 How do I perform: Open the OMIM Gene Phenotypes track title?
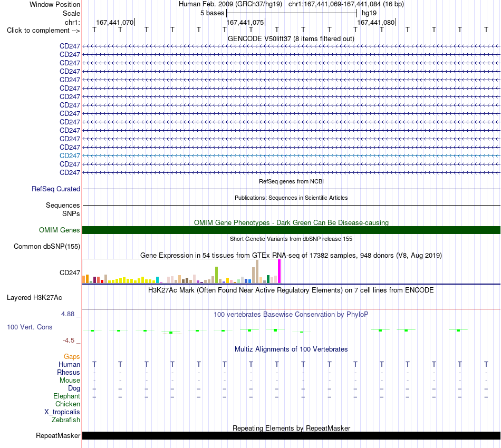(291, 222)
